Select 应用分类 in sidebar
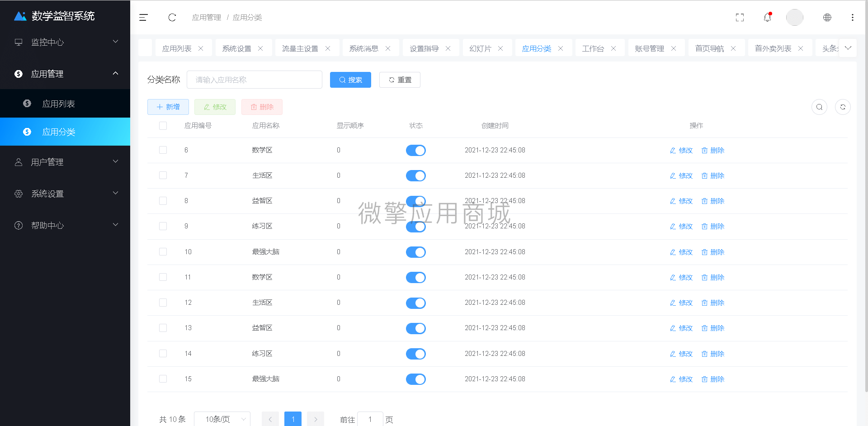The height and width of the screenshot is (426, 868). 65,132
